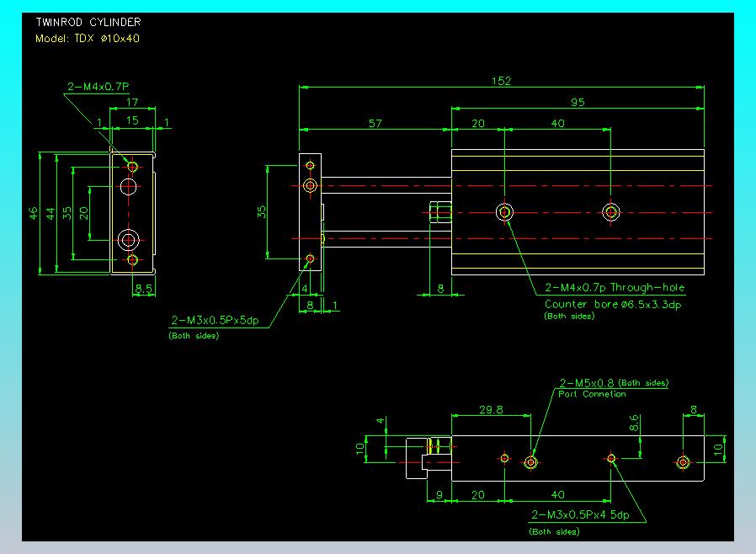Select the "Model: TDX ø10x40" label
The width and height of the screenshot is (756, 554).
click(88, 39)
